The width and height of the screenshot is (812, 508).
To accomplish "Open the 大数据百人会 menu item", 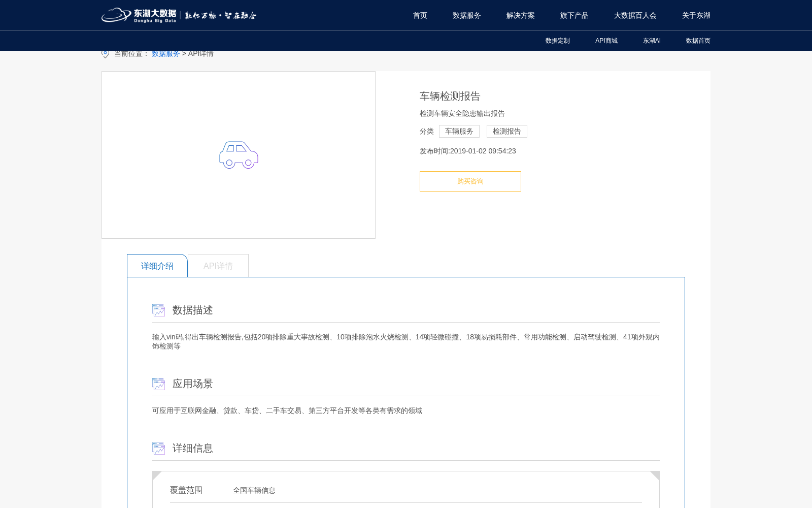I will (x=635, y=15).
